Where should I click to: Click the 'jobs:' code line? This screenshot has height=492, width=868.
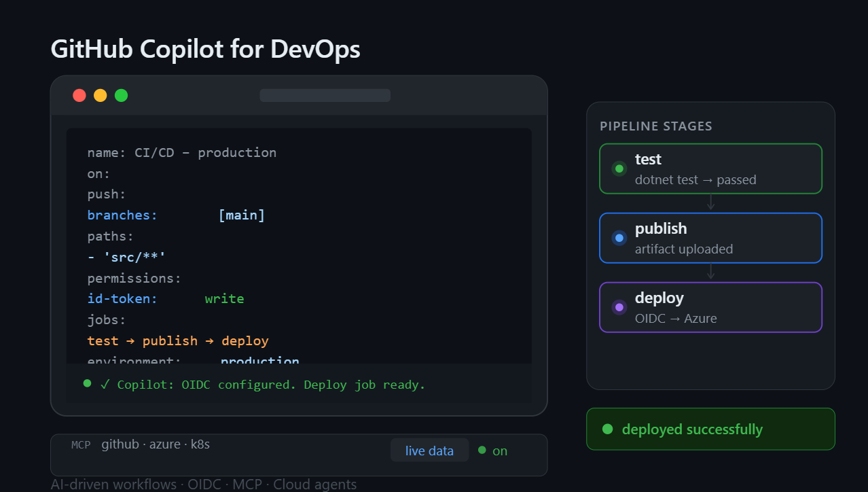(107, 320)
